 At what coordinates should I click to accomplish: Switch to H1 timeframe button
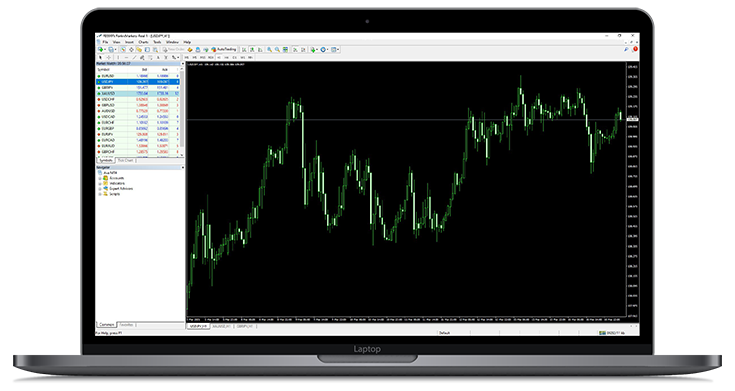pos(218,57)
